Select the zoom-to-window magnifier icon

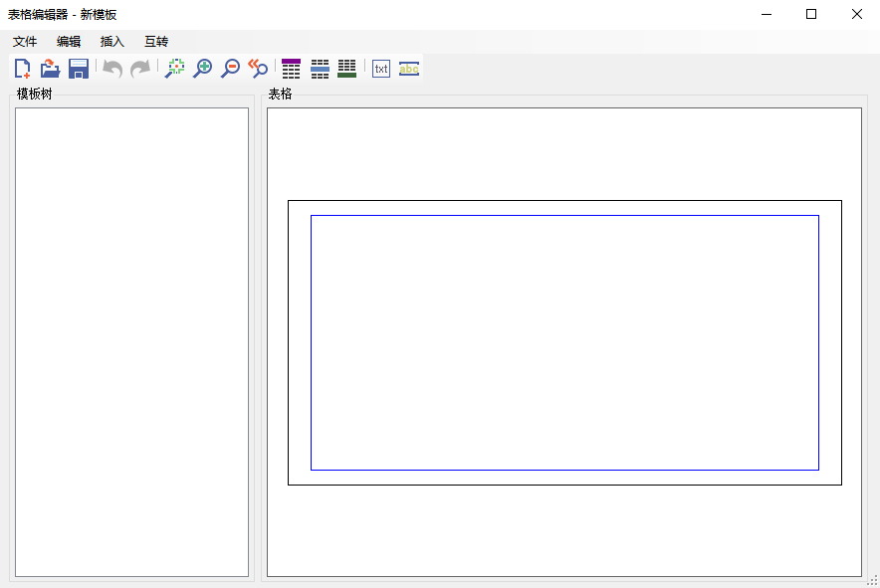174,69
